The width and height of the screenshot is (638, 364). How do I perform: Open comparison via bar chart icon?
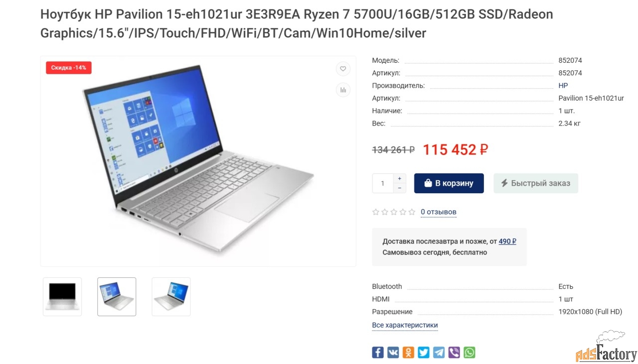click(343, 90)
